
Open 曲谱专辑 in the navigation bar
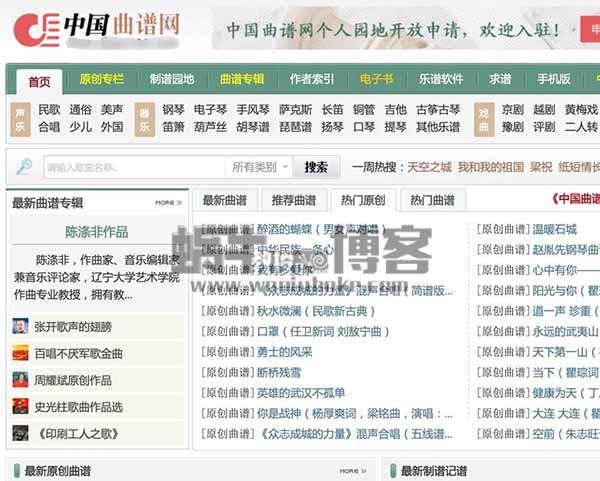click(x=242, y=79)
